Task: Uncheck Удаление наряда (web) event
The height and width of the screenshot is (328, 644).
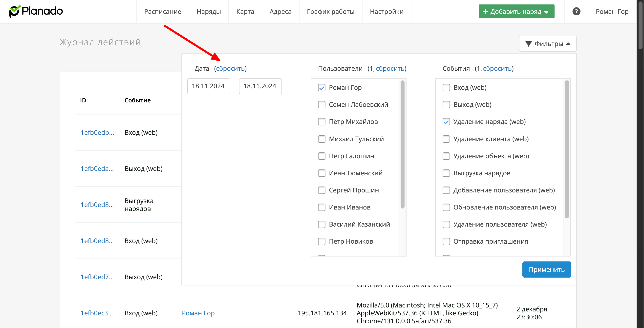Action: click(x=446, y=122)
